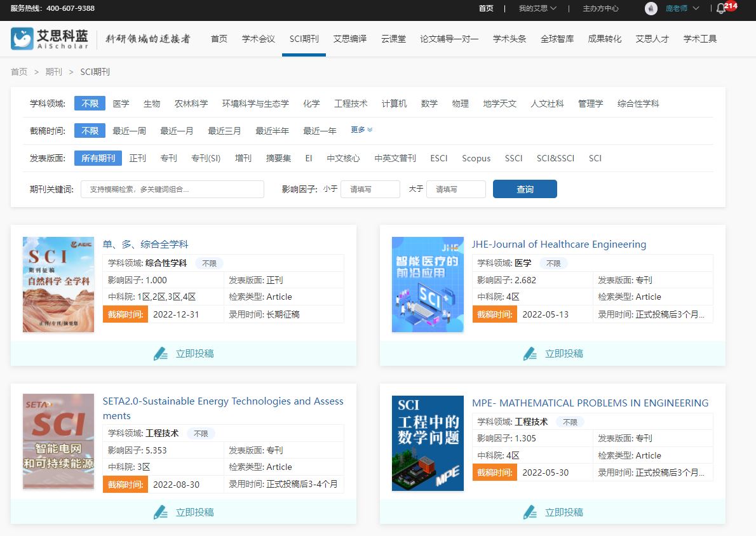The height and width of the screenshot is (536, 756).
Task: Open 学术会议 navigation tab
Action: click(x=259, y=39)
